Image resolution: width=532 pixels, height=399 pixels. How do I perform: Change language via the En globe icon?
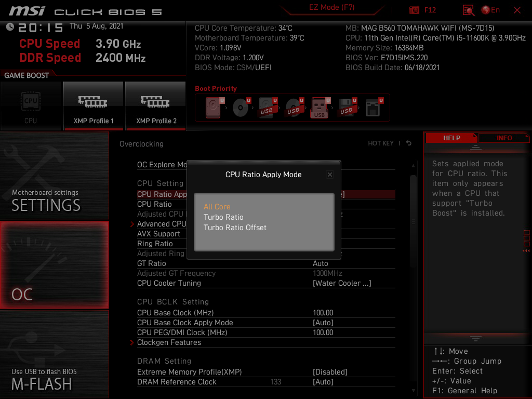click(490, 10)
